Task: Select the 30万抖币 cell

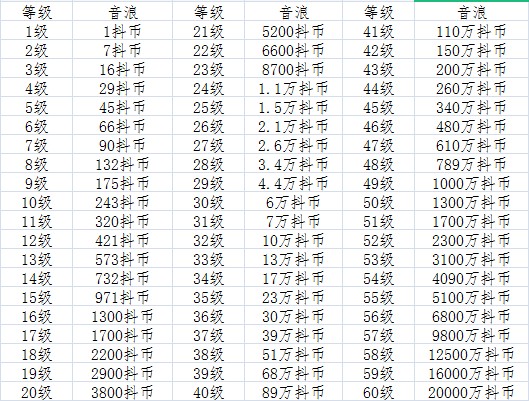Action: pyautogui.click(x=293, y=316)
